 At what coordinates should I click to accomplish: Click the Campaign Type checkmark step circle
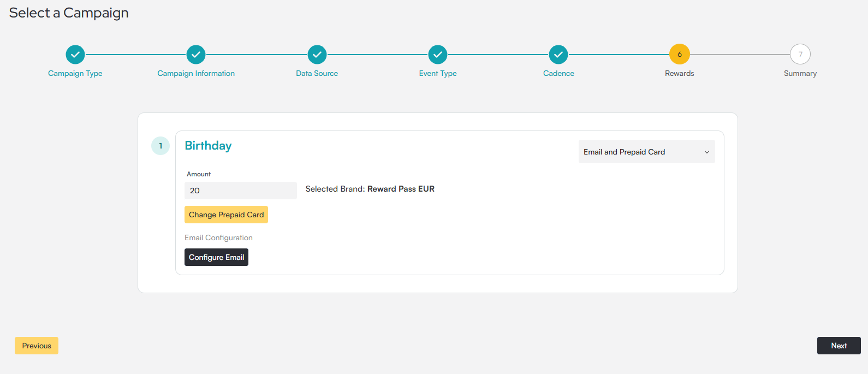(75, 55)
